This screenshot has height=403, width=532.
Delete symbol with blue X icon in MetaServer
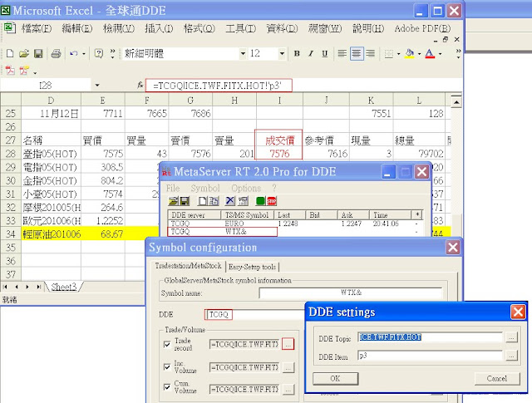coord(230,201)
